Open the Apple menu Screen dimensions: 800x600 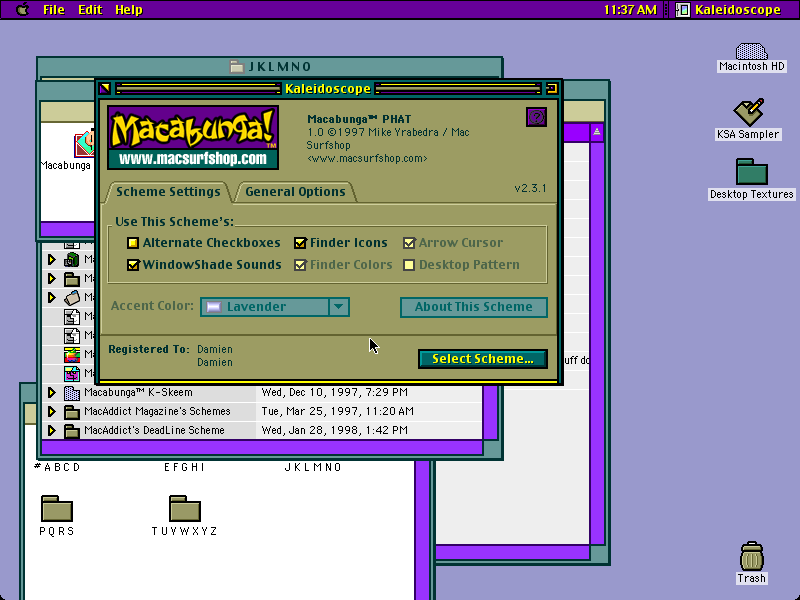tap(22, 10)
